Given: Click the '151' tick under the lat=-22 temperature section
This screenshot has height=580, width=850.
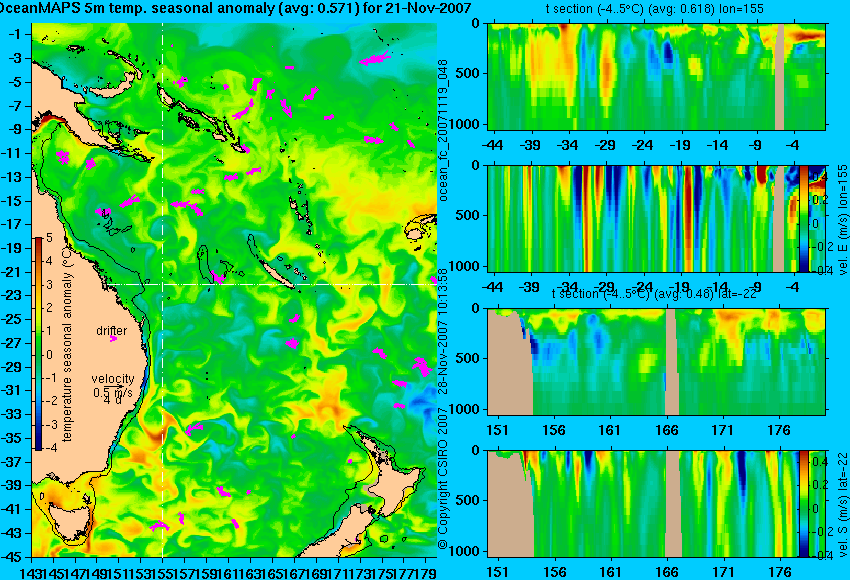Looking at the screenshot, I should [497, 430].
